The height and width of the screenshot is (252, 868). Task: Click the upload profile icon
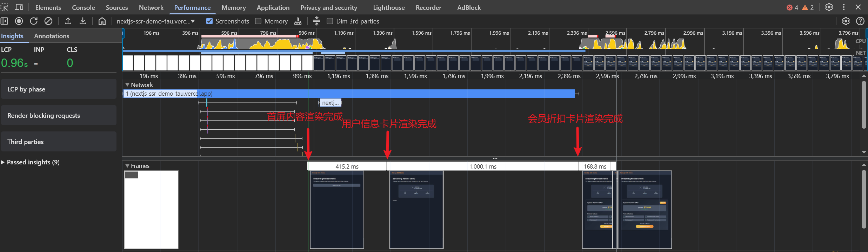coord(68,21)
